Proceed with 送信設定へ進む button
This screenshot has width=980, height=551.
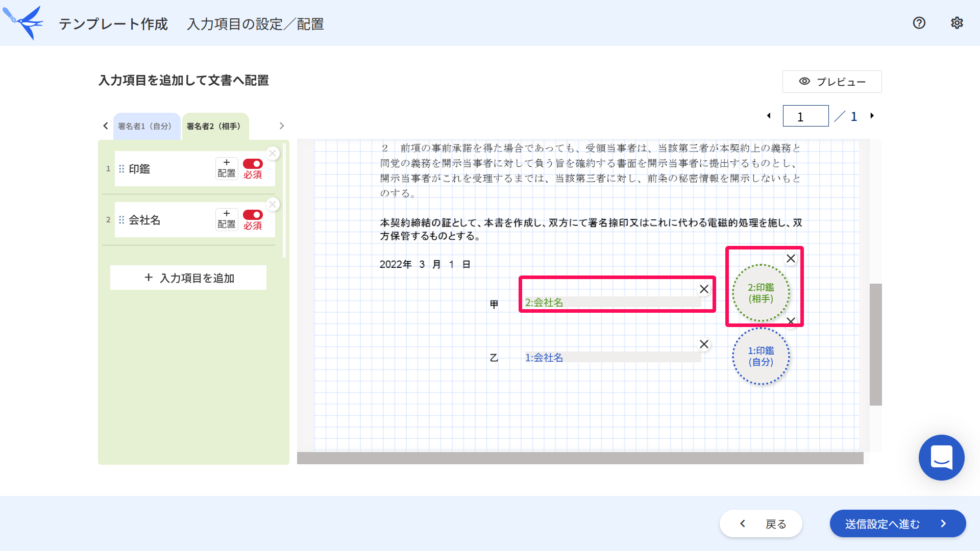tap(898, 523)
